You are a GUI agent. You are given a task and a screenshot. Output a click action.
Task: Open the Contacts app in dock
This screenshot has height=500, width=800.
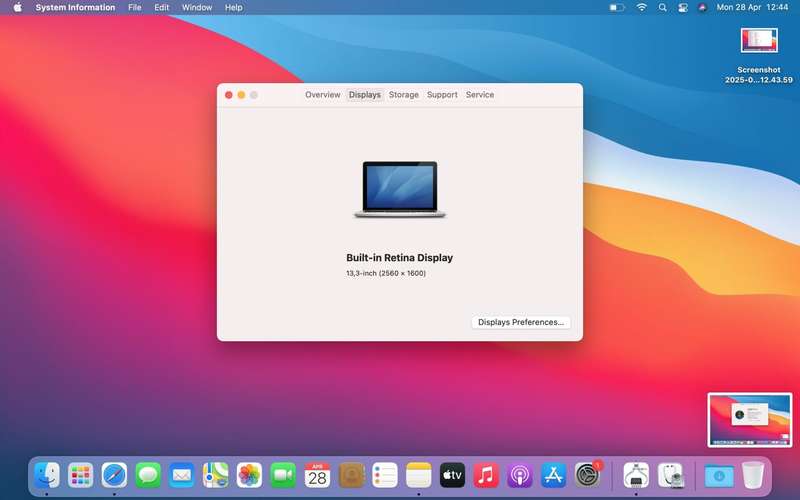351,476
